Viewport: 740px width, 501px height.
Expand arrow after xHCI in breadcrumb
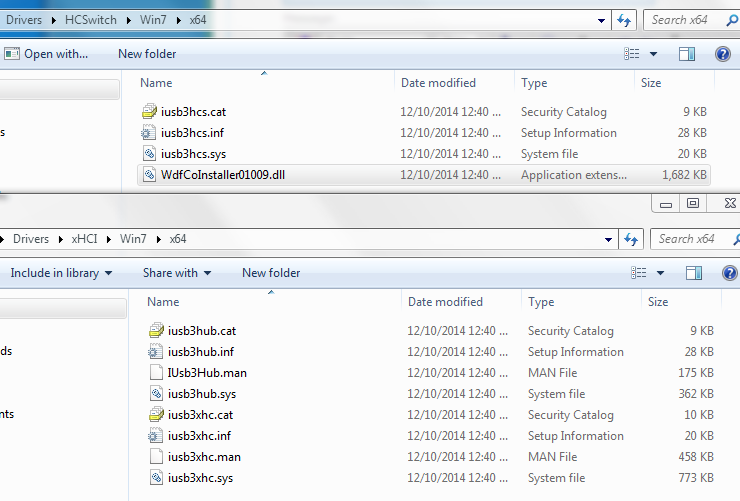[x=109, y=239]
